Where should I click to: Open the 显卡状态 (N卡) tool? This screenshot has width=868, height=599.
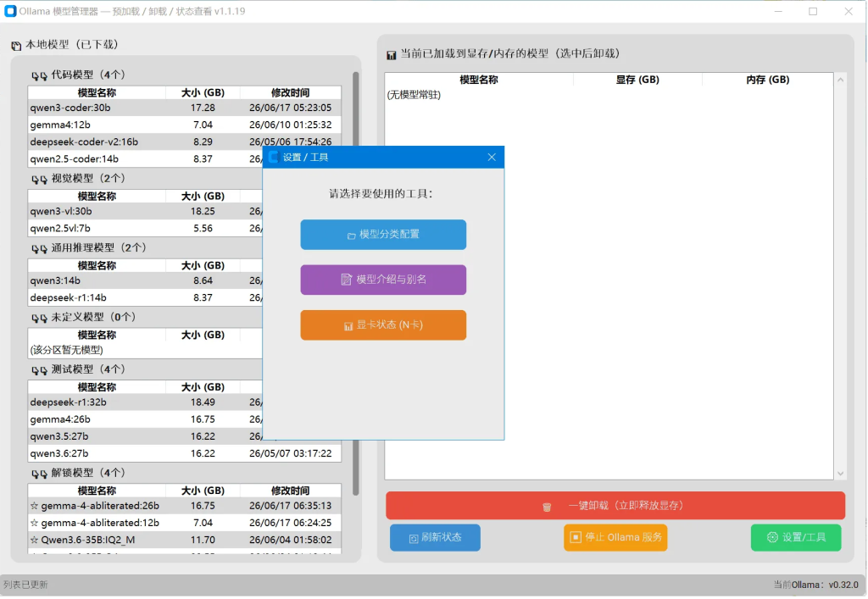pyautogui.click(x=383, y=325)
